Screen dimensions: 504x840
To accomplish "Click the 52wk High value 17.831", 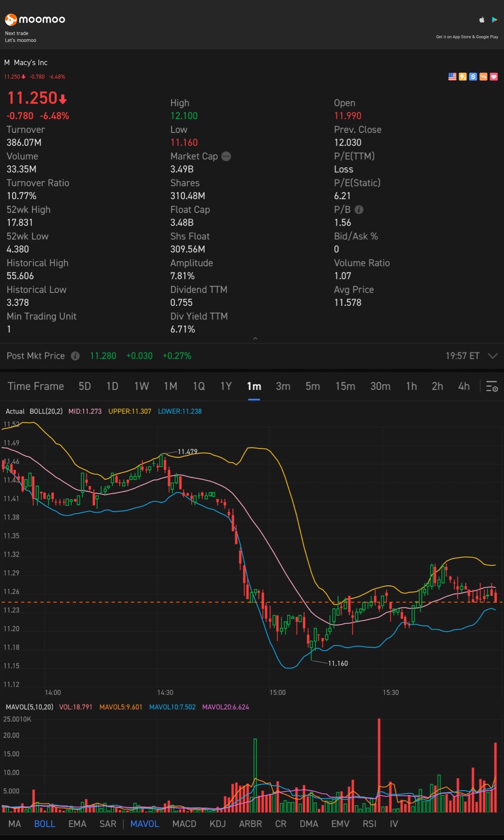I will [20, 223].
